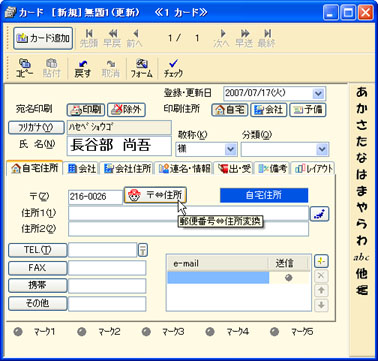The image size is (378, 361).
Task: Click the 戻す undo toolbar icon
Action: [x=82, y=68]
